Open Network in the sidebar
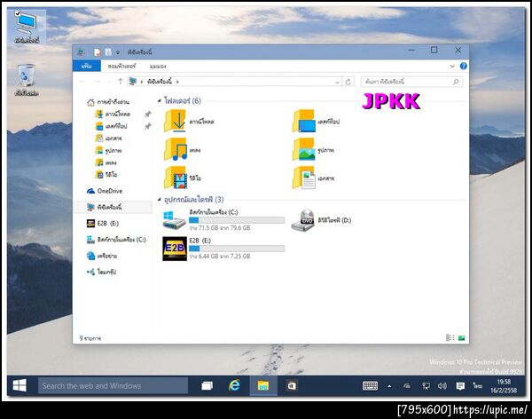Viewport: 532px width, 419px height. (x=102, y=256)
